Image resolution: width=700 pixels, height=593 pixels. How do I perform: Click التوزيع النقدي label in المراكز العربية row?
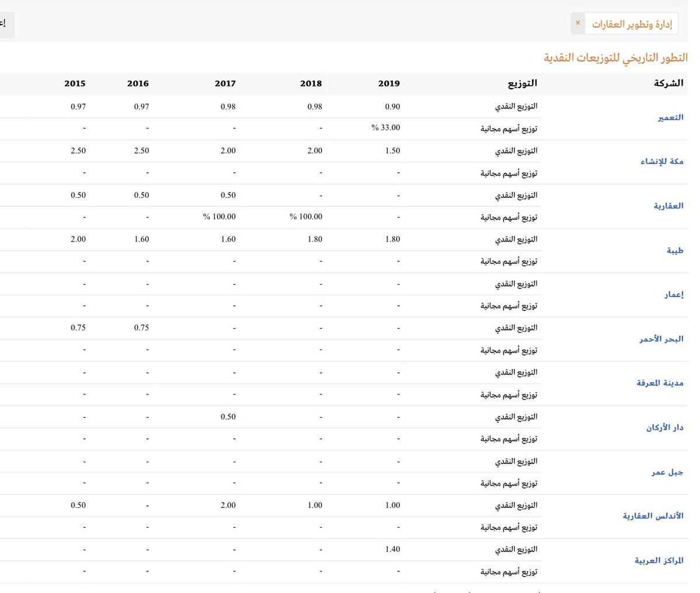516,549
